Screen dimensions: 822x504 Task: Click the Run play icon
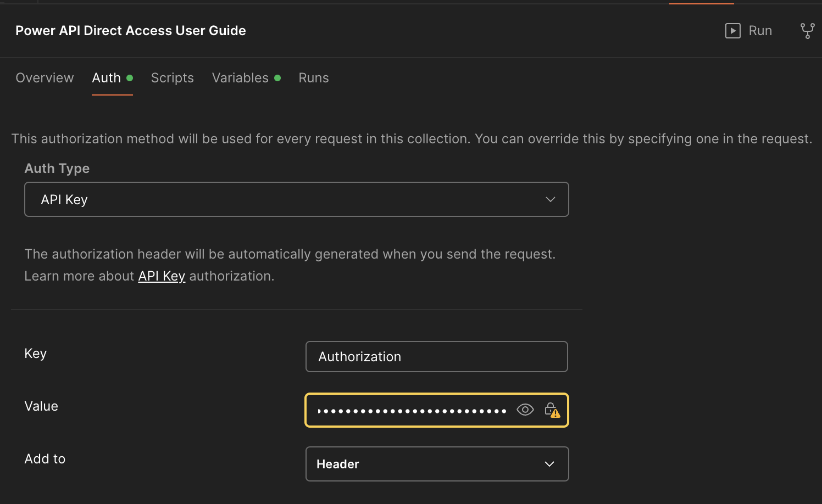pos(732,31)
